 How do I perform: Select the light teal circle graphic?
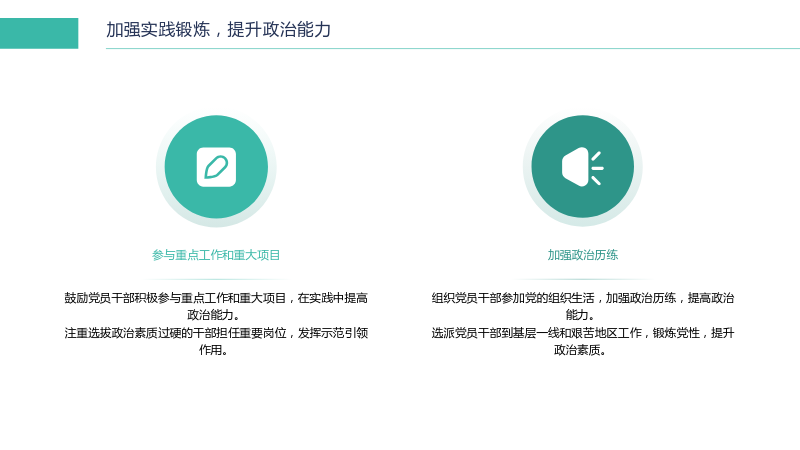pyautogui.click(x=216, y=167)
